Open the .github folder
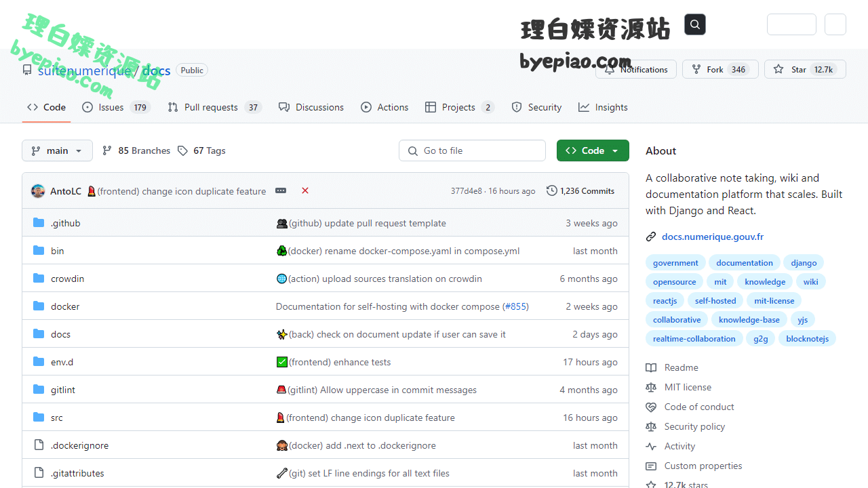868x488 pixels. pos(66,223)
